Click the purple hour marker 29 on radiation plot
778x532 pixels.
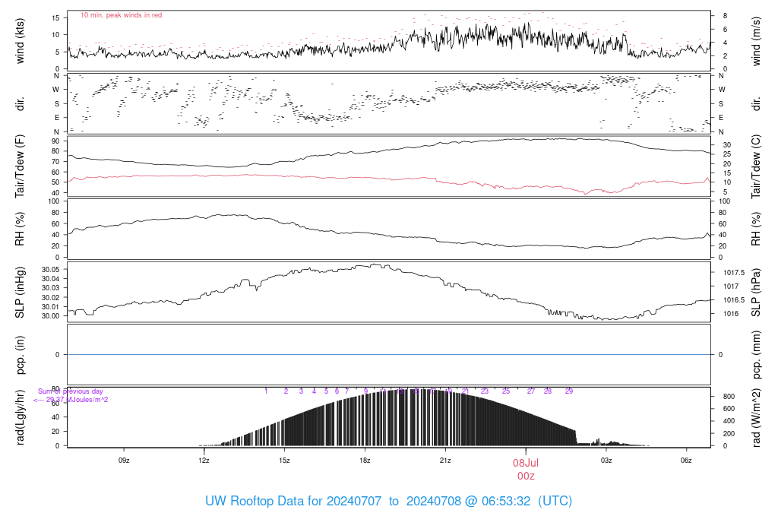tap(569, 391)
